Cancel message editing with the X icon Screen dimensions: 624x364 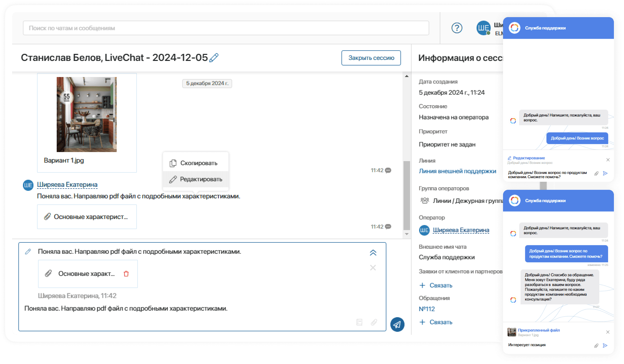pos(373,268)
